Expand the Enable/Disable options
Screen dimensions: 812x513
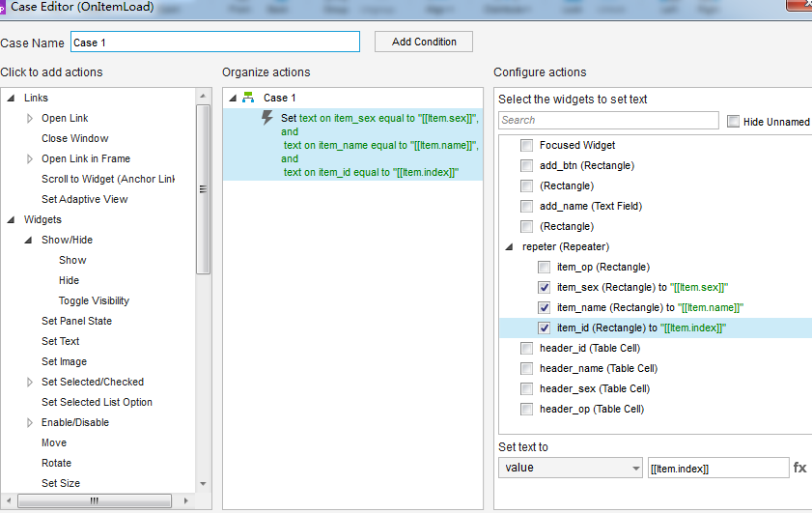pos(30,422)
